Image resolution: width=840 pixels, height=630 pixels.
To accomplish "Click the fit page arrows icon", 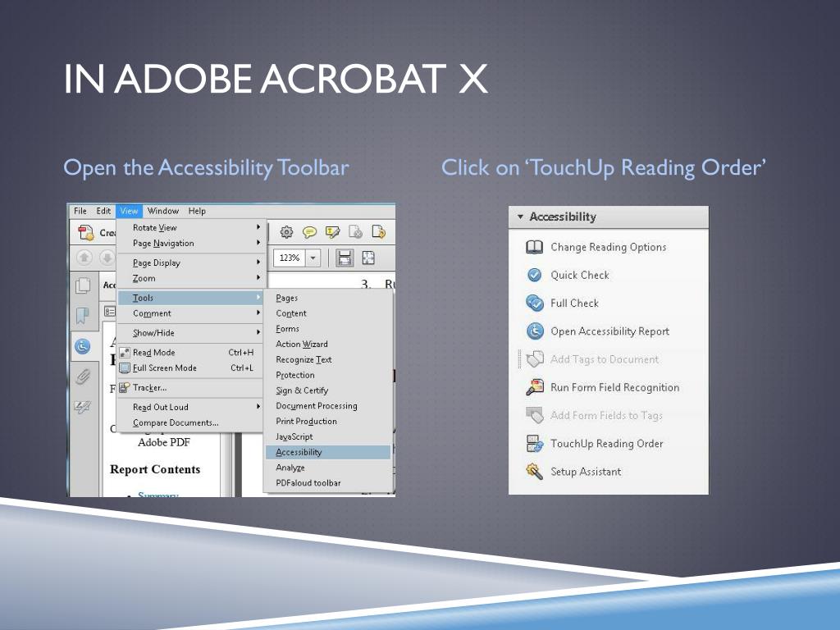I will click(368, 258).
